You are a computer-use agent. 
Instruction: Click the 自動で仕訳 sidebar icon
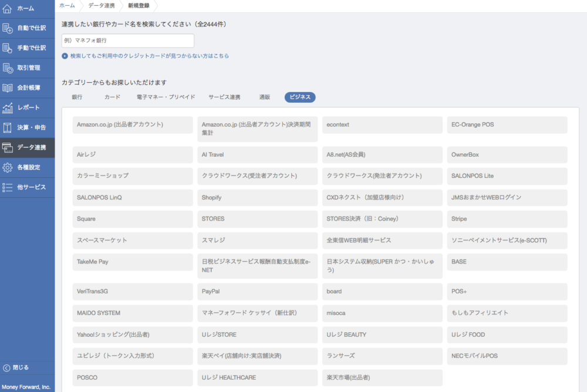point(7,28)
